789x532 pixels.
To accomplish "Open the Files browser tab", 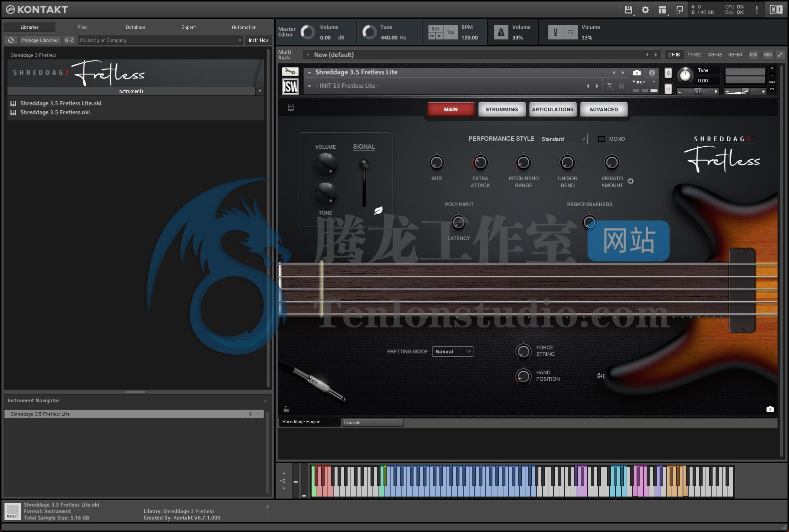I will [x=82, y=27].
